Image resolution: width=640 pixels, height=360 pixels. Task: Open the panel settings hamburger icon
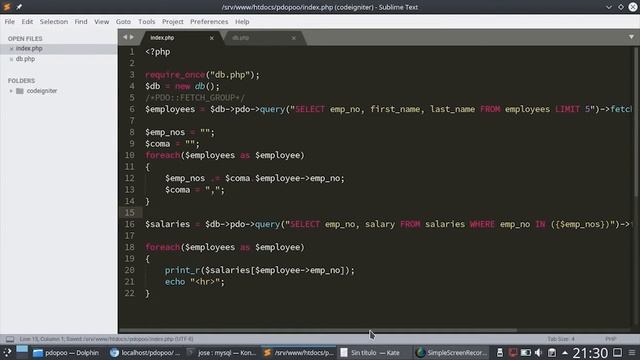pyautogui.click(x=632, y=353)
